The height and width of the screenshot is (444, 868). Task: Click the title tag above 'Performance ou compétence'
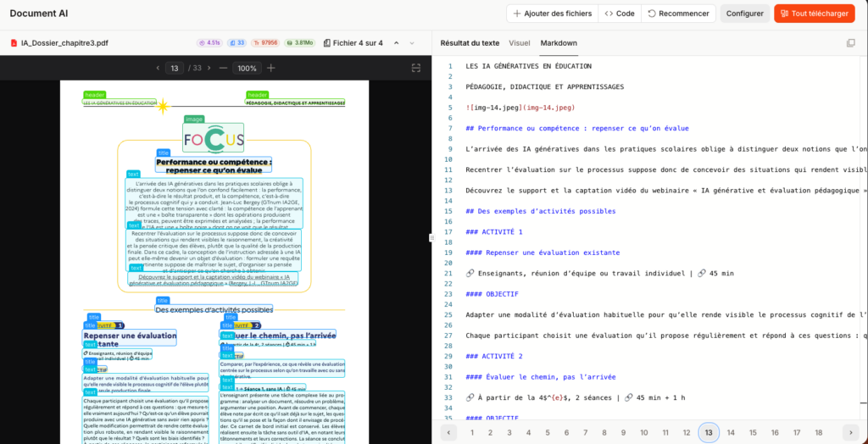164,153
